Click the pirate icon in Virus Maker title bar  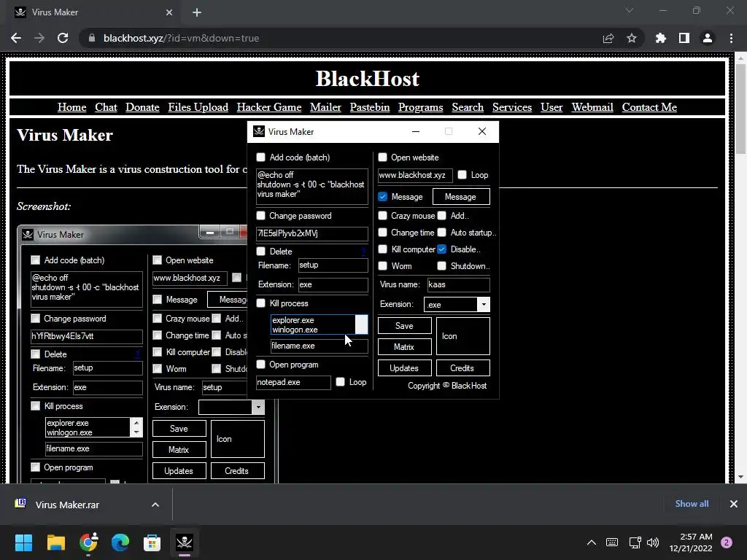pos(259,131)
